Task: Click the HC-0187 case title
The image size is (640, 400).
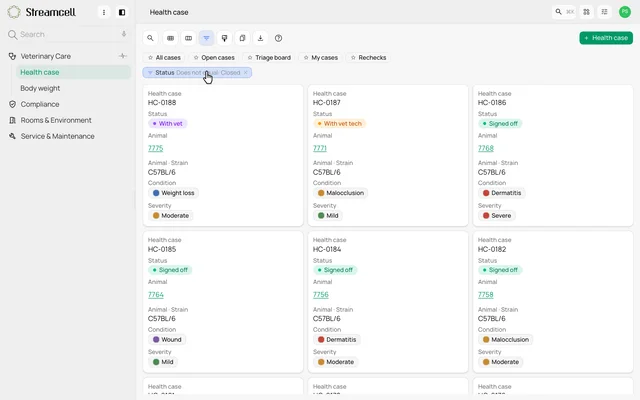Action: pyautogui.click(x=327, y=102)
